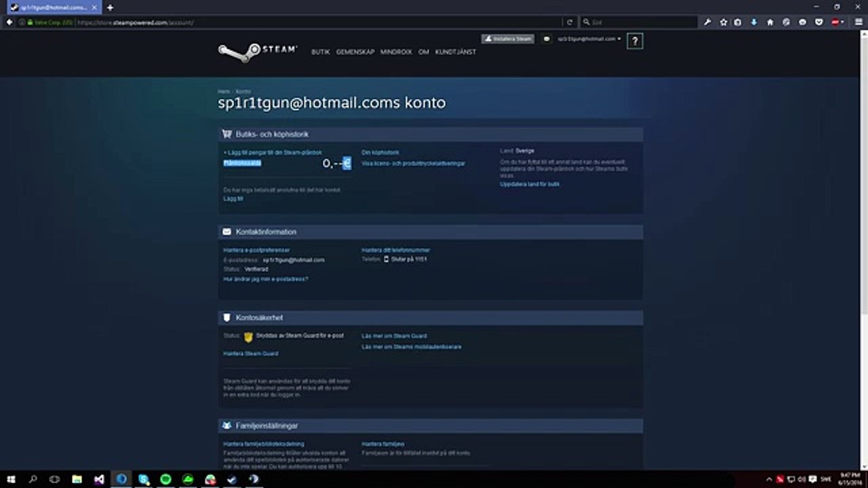The image size is (868, 488).
Task: Open 'Hantera ditt telefonnummer' link
Action: 396,250
